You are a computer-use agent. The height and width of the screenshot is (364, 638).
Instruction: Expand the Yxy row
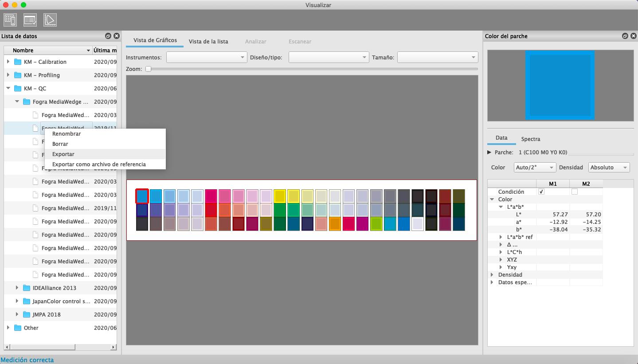[x=501, y=267]
